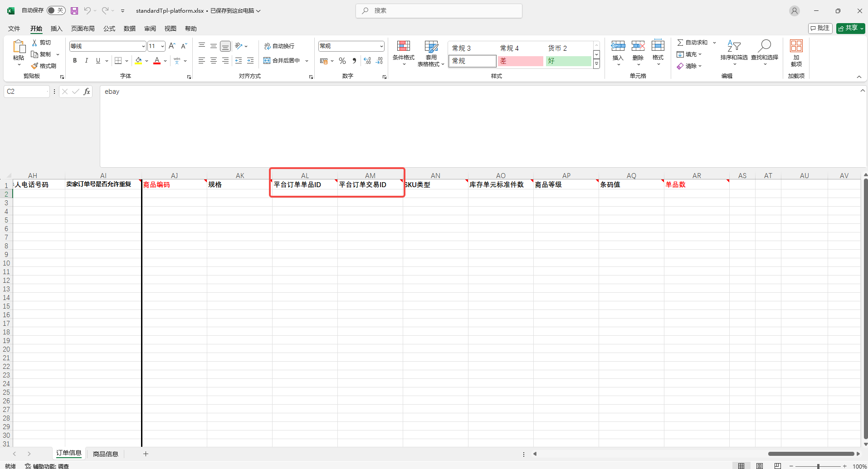Click the 剪切 scissors icon
Image resolution: width=868 pixels, height=469 pixels.
pyautogui.click(x=34, y=43)
